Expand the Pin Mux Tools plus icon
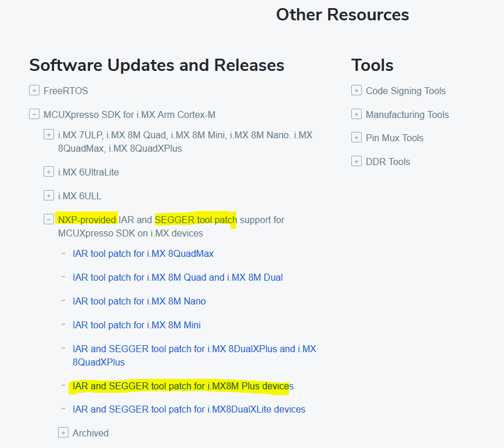The width and height of the screenshot is (504, 448). pyautogui.click(x=357, y=138)
